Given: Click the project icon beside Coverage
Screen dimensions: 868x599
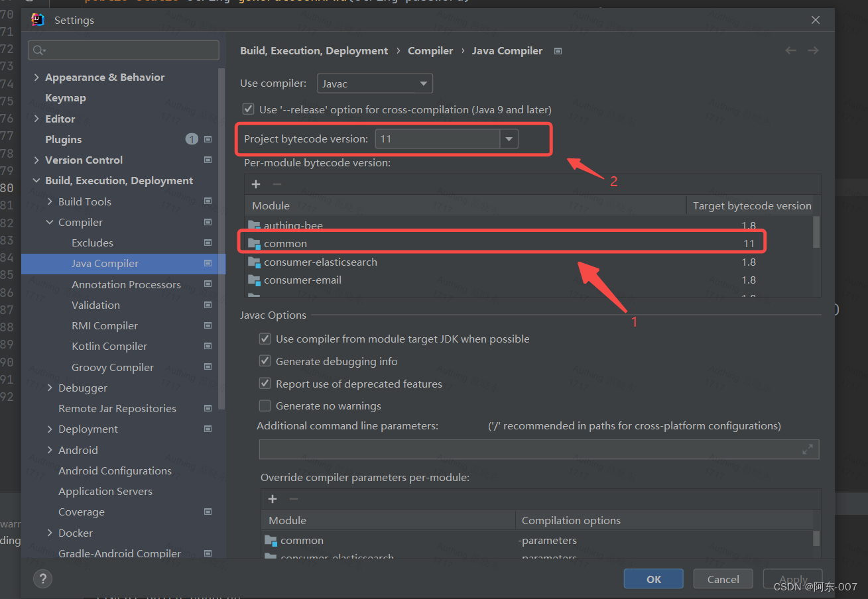Looking at the screenshot, I should (208, 512).
